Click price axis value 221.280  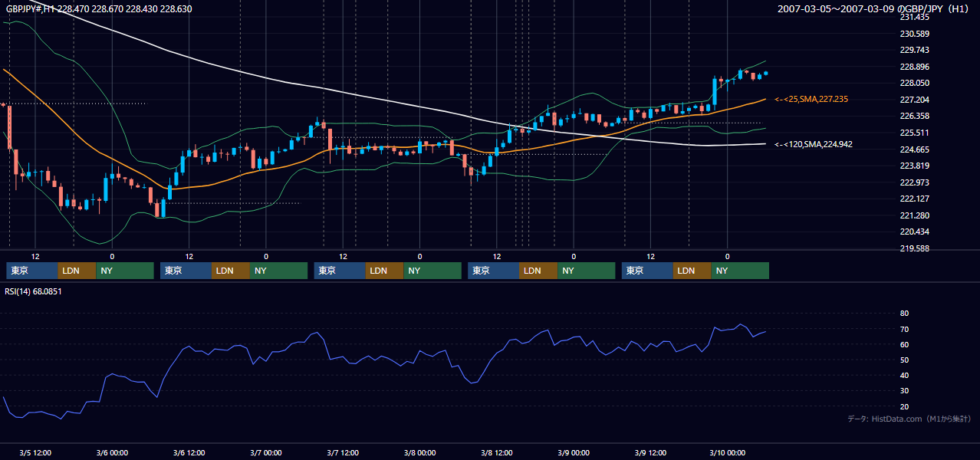914,215
